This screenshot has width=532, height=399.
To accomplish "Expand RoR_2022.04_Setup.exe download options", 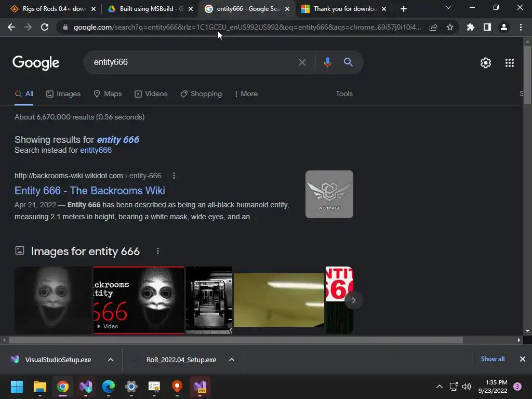I will click(232, 360).
